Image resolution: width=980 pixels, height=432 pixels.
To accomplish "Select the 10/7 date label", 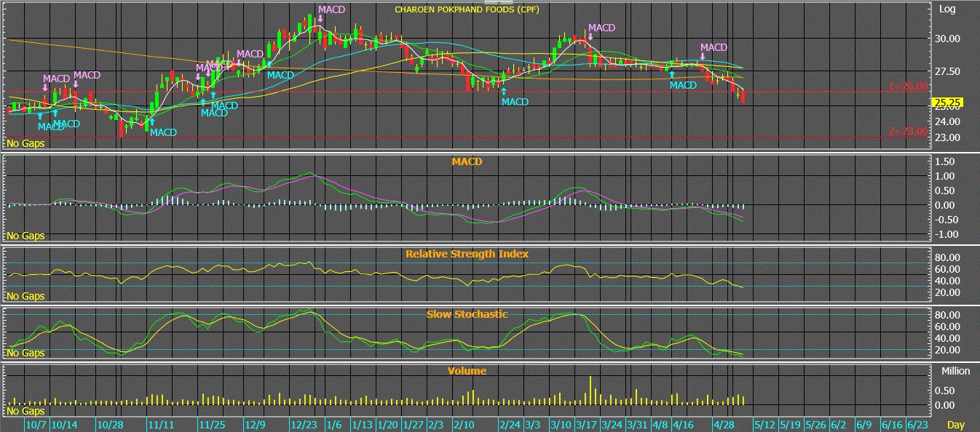I will tap(36, 425).
